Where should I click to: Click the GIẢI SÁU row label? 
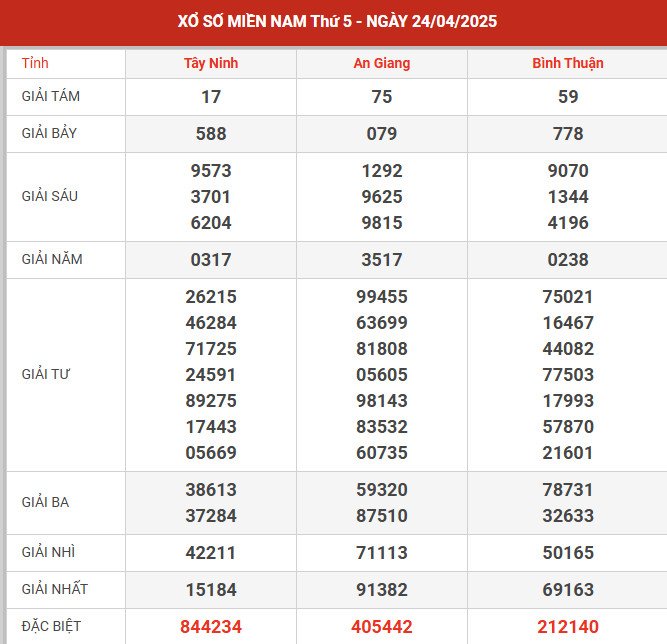(50, 196)
